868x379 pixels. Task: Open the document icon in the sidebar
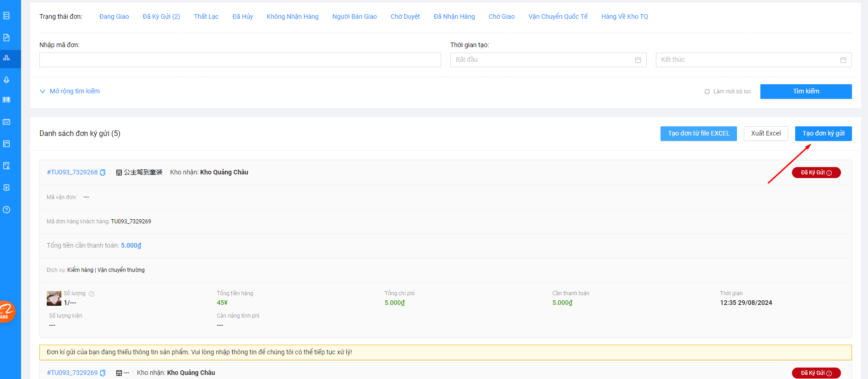6,38
